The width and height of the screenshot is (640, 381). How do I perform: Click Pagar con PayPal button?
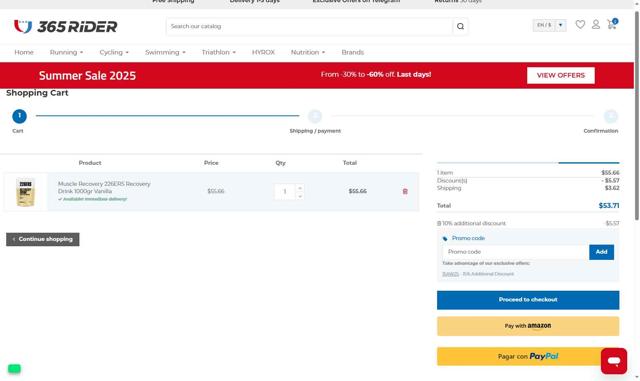coord(528,356)
